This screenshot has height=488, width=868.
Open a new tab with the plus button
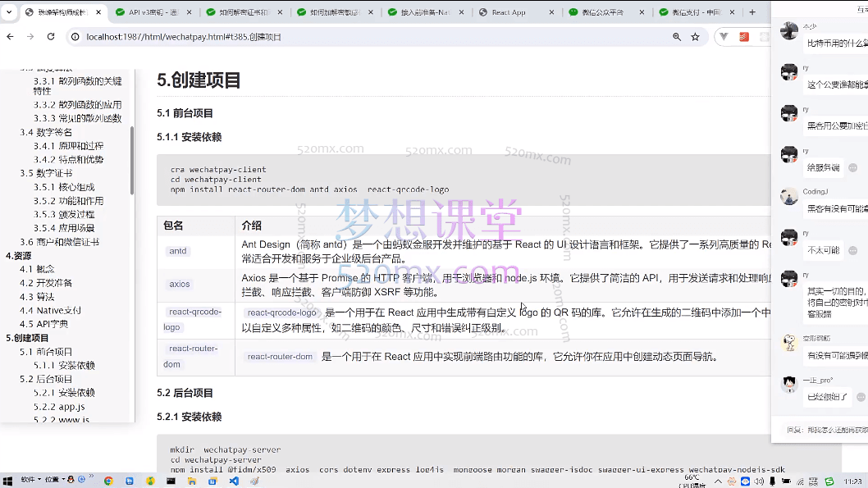click(752, 11)
